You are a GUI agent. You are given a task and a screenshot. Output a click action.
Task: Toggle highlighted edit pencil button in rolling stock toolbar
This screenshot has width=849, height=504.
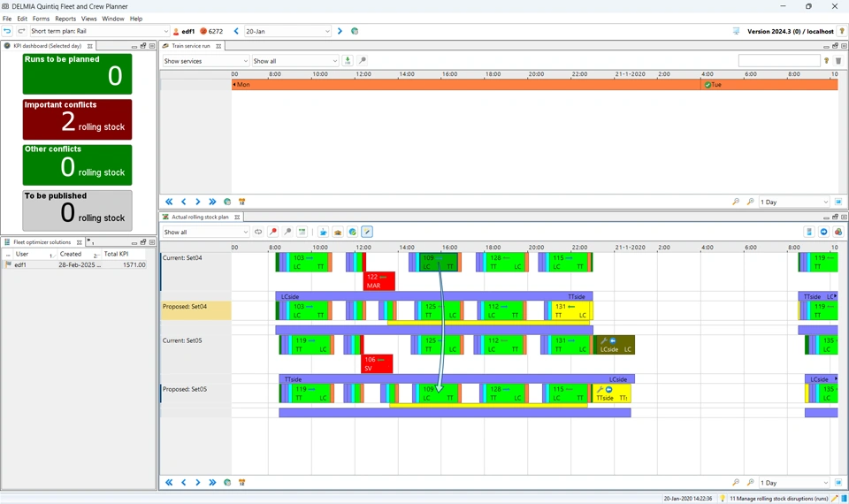(x=367, y=232)
